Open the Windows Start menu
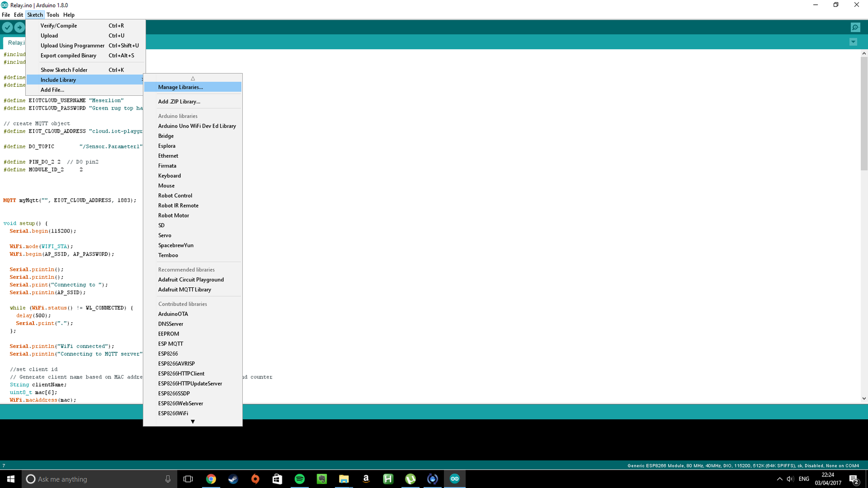The height and width of the screenshot is (488, 868). click(10, 479)
